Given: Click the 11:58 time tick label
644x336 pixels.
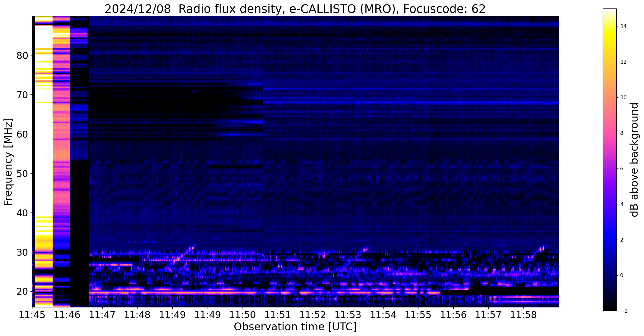Looking at the screenshot, I should 523,315.
